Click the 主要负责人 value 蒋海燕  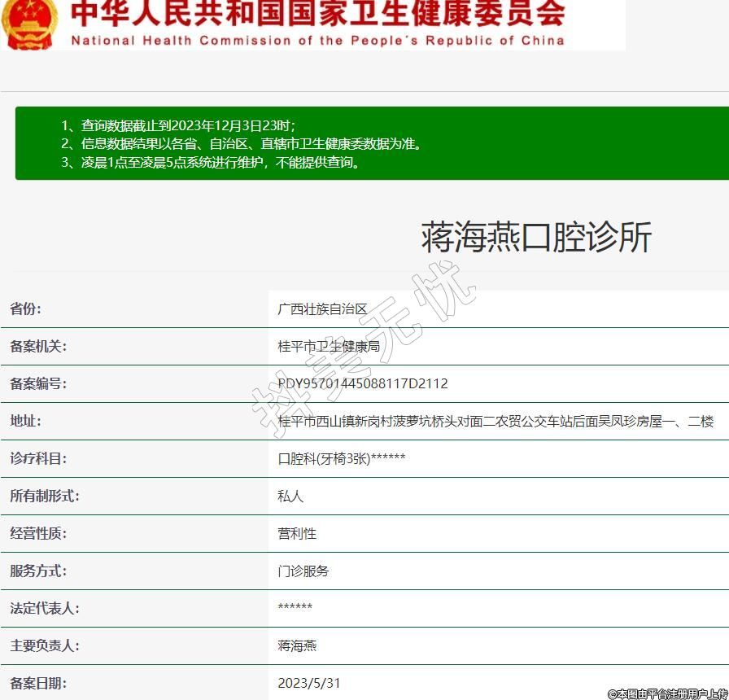pyautogui.click(x=297, y=645)
